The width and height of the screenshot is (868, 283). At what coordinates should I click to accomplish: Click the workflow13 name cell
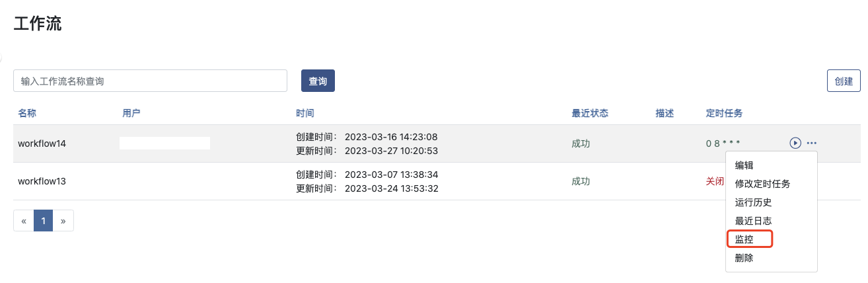(42, 181)
